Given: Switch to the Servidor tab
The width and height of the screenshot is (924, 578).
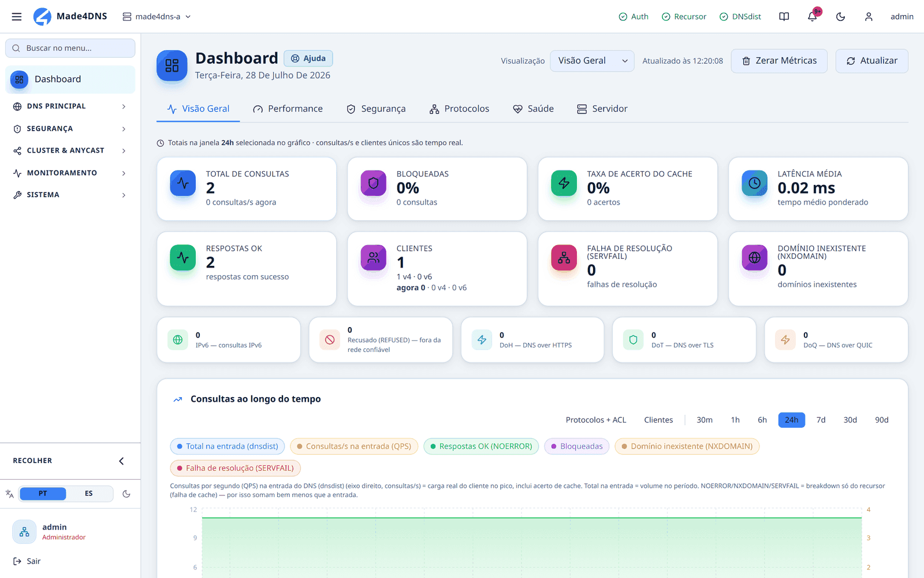Looking at the screenshot, I should [602, 109].
